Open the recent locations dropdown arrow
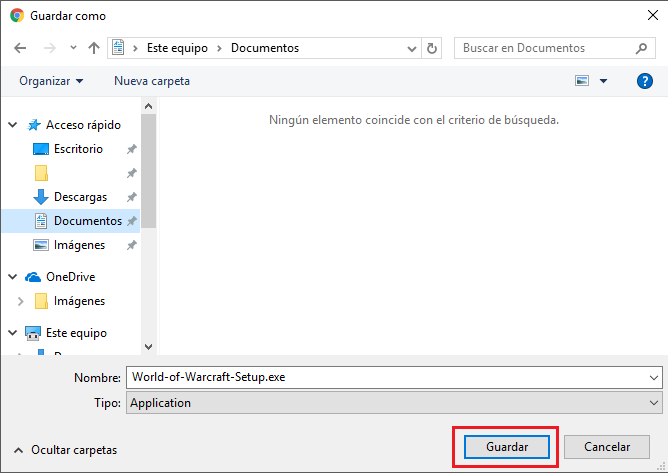This screenshot has width=668, height=473. pos(73,48)
